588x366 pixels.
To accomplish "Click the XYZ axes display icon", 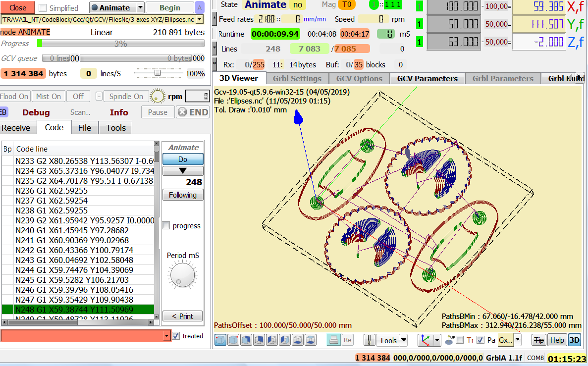I will 425,340.
